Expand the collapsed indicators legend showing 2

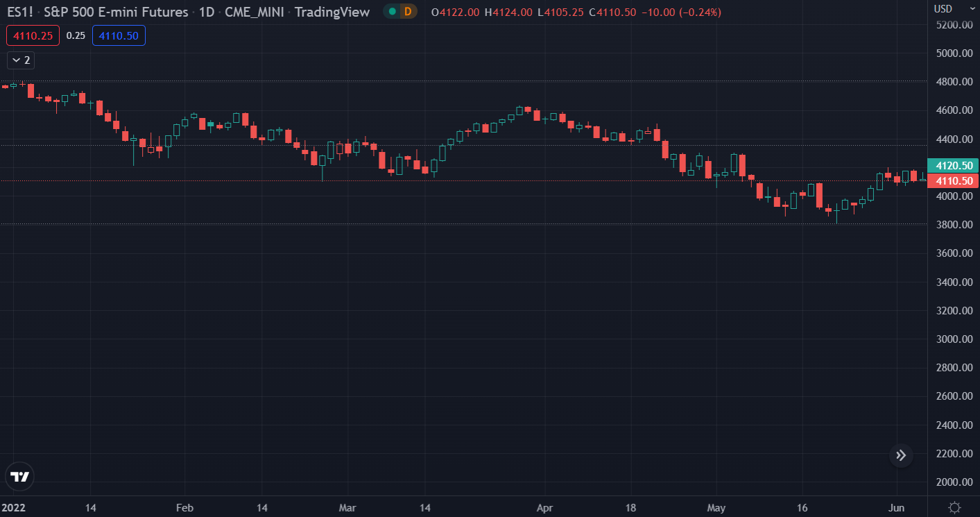click(21, 60)
